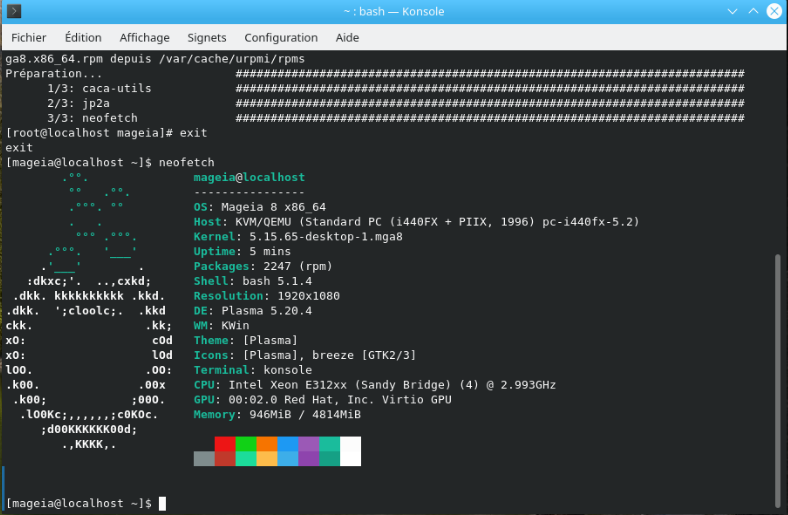Click the bright red color block
788x515 pixels.
pos(225,444)
